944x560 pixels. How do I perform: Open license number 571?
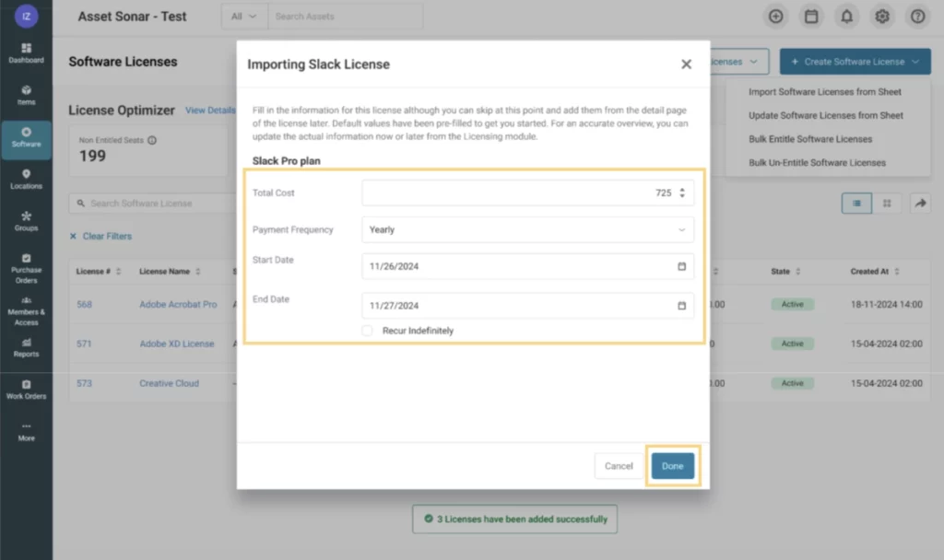click(x=84, y=344)
